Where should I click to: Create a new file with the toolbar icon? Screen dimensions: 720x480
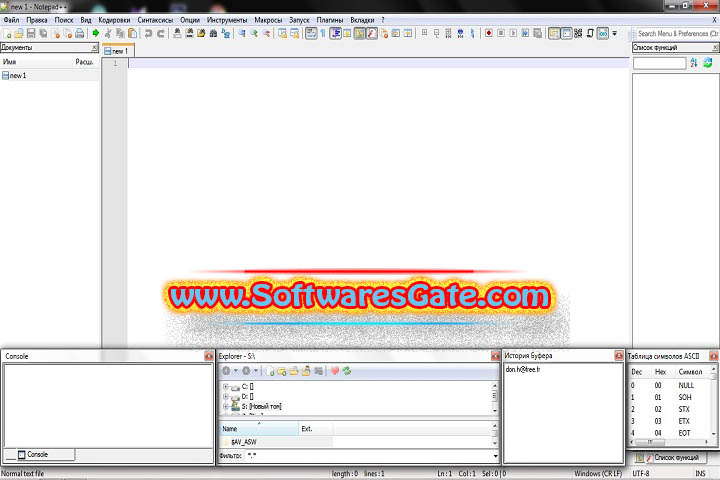7,34
